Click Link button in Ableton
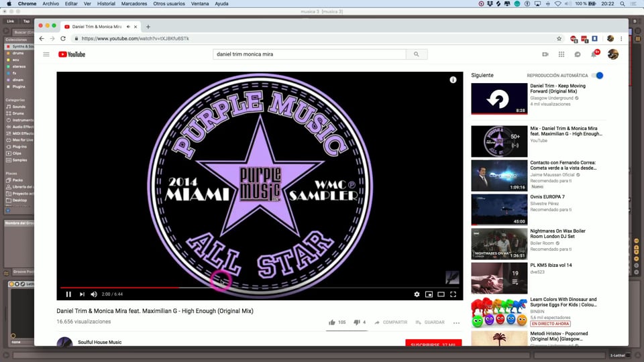Viewport: 644px width, 362px height. point(11,21)
